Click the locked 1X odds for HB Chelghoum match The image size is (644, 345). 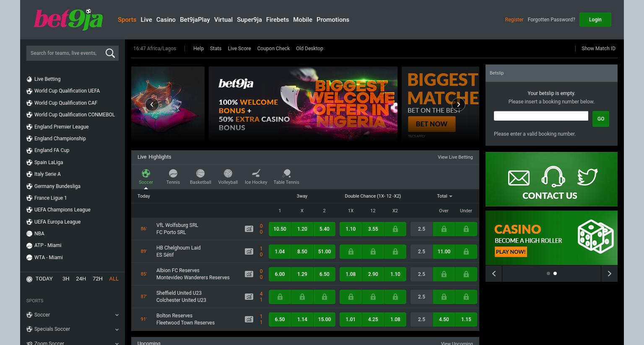click(351, 252)
